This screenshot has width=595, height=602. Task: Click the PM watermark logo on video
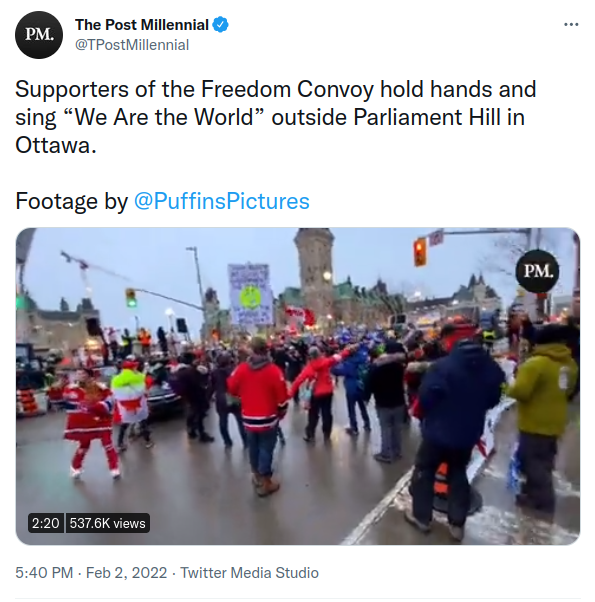(x=537, y=271)
